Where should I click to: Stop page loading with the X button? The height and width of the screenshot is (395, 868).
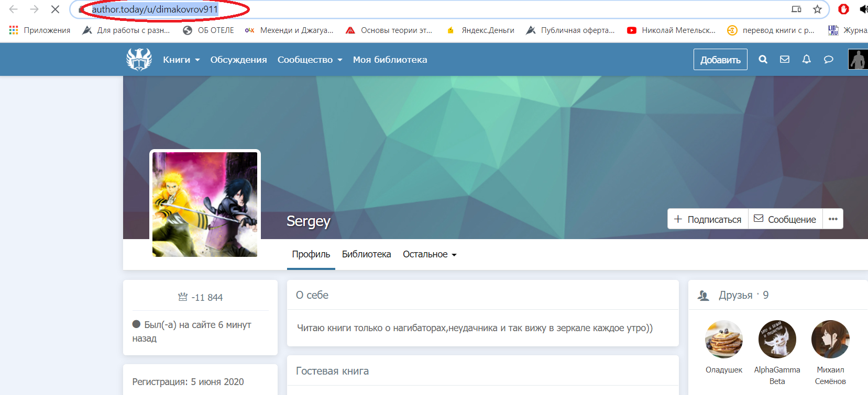[55, 9]
